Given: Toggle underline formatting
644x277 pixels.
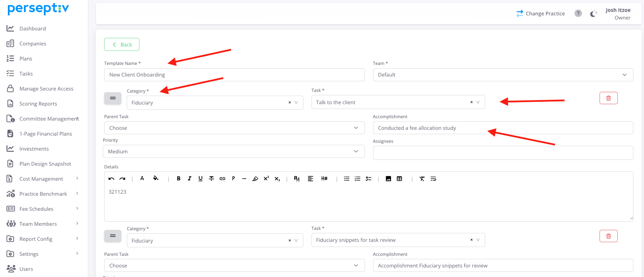Looking at the screenshot, I should 201,179.
